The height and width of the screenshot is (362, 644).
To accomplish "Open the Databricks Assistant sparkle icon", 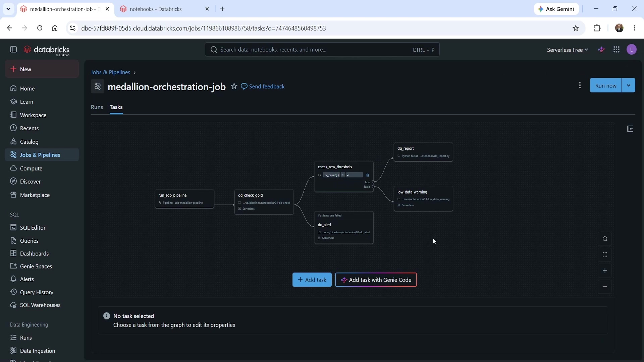I will coord(601,50).
